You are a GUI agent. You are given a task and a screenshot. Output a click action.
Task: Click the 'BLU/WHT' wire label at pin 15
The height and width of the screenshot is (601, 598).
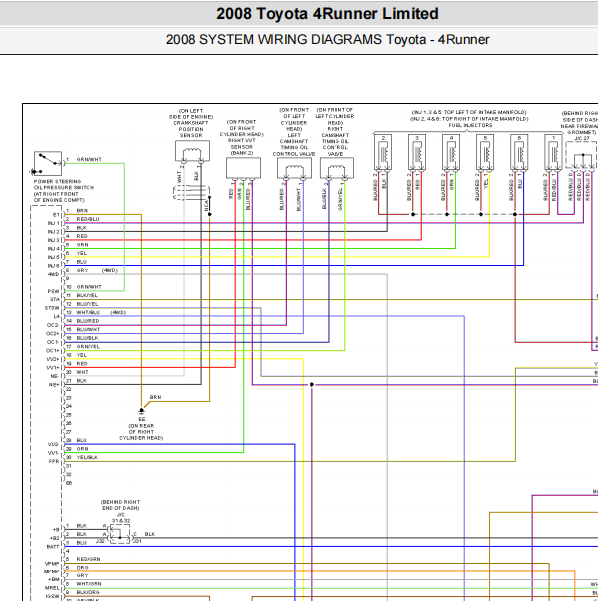click(x=88, y=329)
